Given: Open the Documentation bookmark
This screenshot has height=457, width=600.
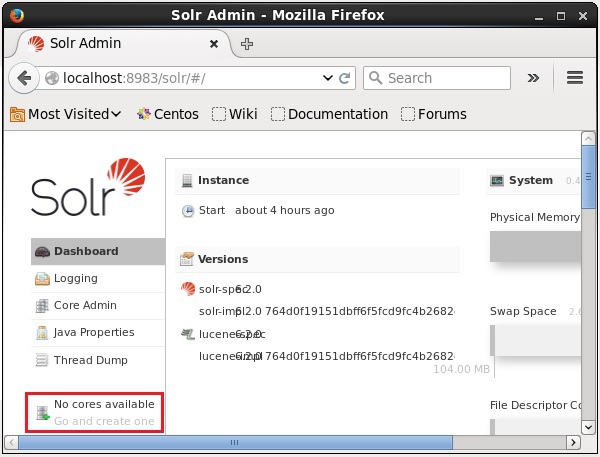Looking at the screenshot, I should point(329,114).
